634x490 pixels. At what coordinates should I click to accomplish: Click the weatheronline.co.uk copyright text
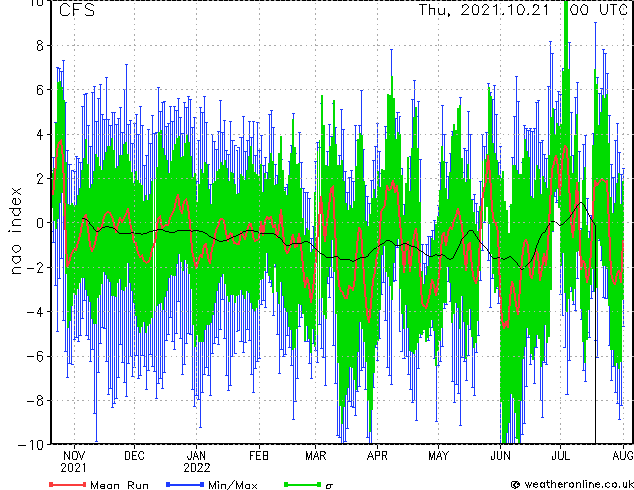579,484
